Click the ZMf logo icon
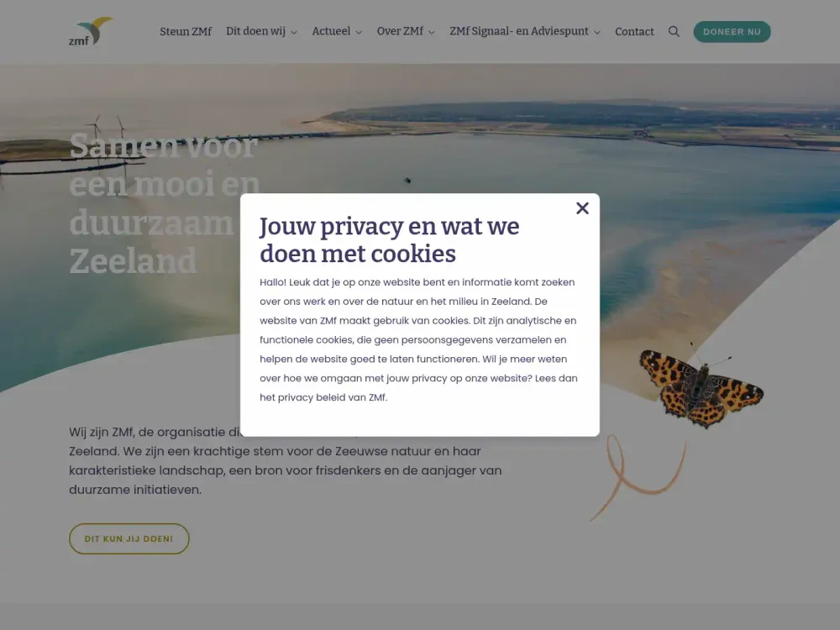This screenshot has height=630, width=840. 91,32
